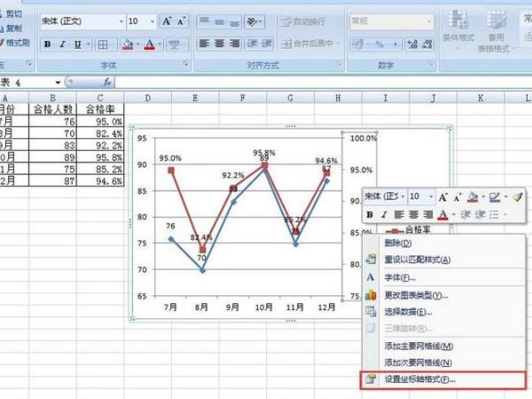Apply ribbon fill color paint bucket

tap(128, 44)
